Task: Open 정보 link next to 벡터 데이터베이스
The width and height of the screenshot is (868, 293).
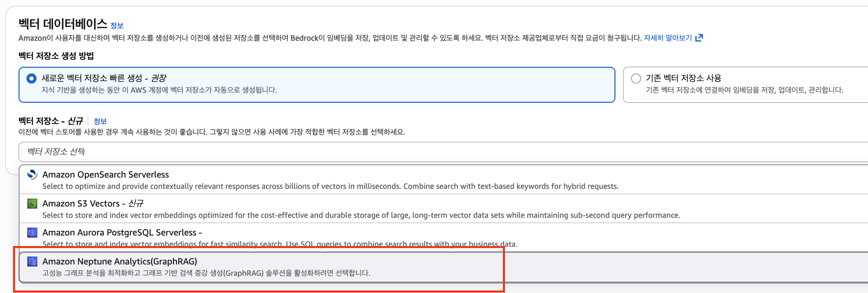Action: [x=117, y=26]
